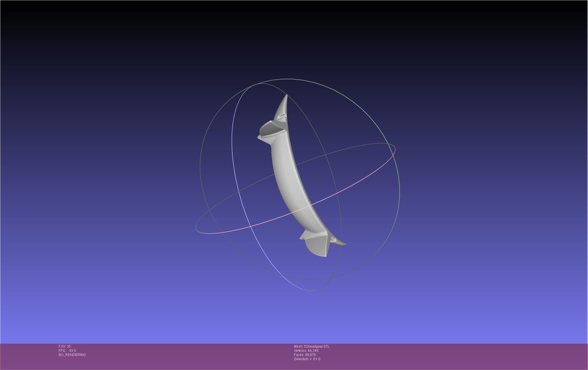The image size is (588, 370).
Task: Click the gray headgear 3D model
Action: tap(292, 179)
